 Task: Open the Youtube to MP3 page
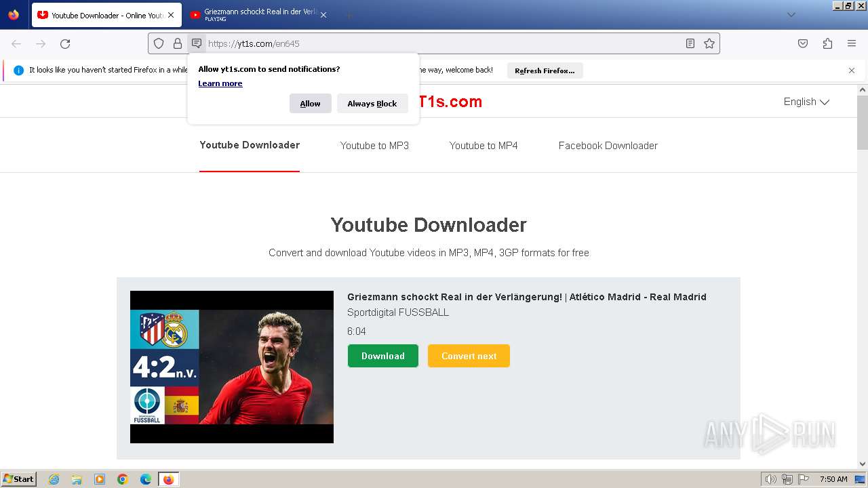click(x=374, y=146)
